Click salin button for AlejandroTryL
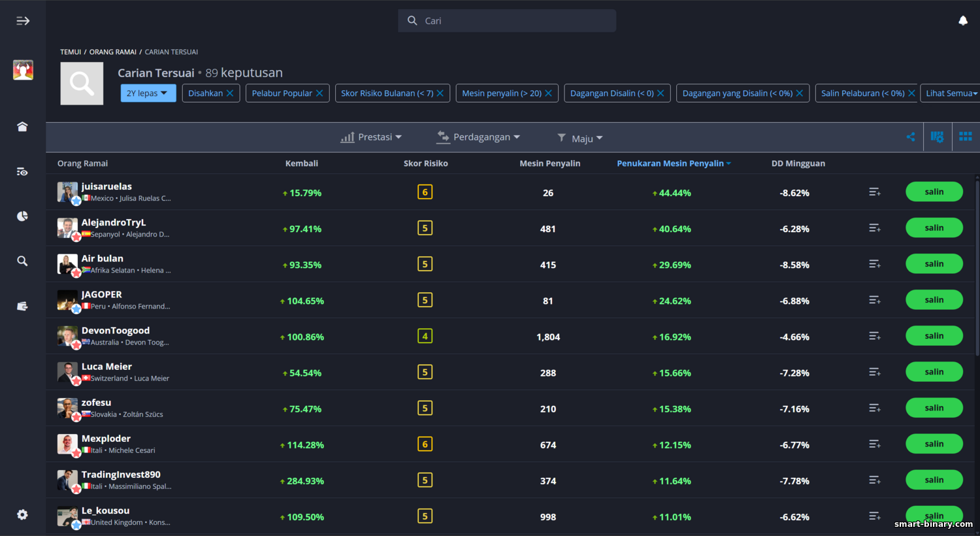980x536 pixels. 934,228
